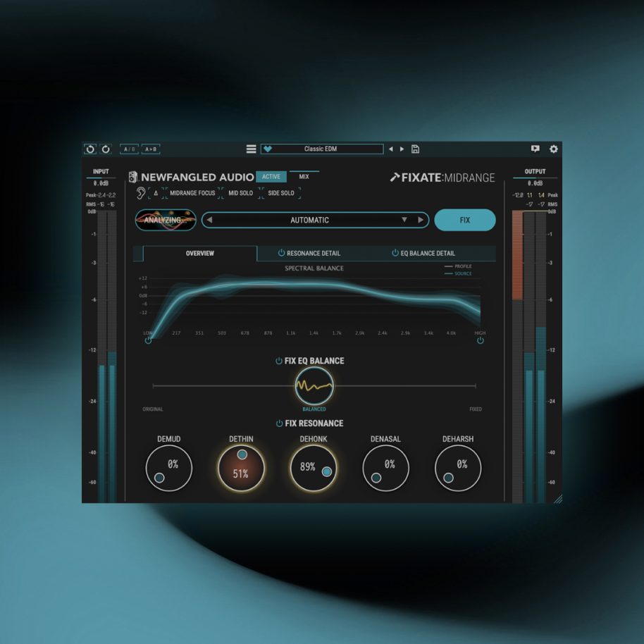Enable the Mid Solo toggle
Viewport: 644px width, 644px height.
241,193
